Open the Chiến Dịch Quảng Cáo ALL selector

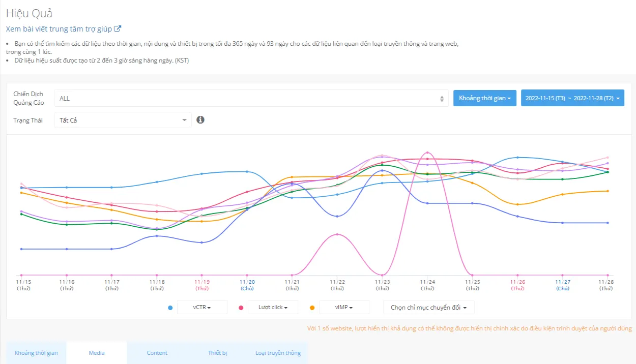click(x=251, y=99)
